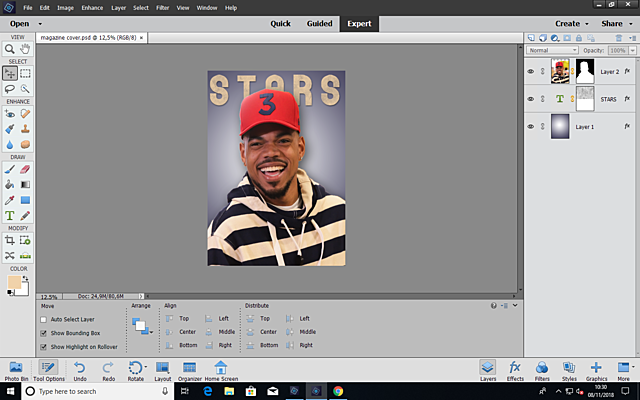Open the Opacity percentage dropdown arrow
Screen dimensions: 640x400
(632, 50)
